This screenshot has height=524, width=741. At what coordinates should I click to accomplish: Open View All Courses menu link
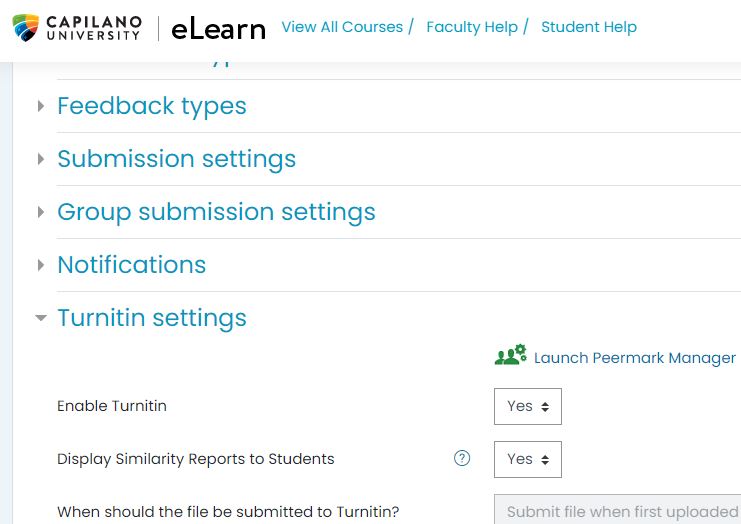[342, 27]
